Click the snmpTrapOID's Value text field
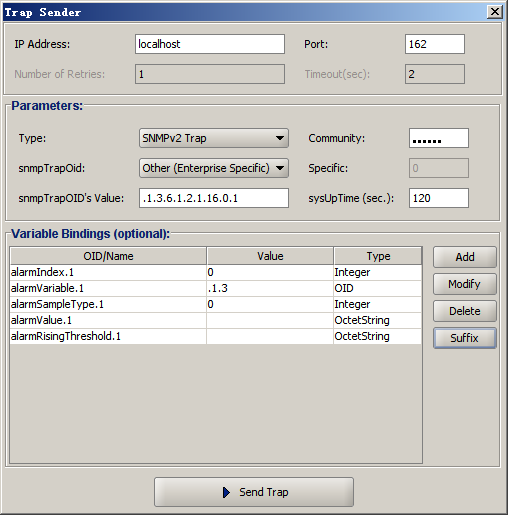Screen dimensions: 508x515 214,198
